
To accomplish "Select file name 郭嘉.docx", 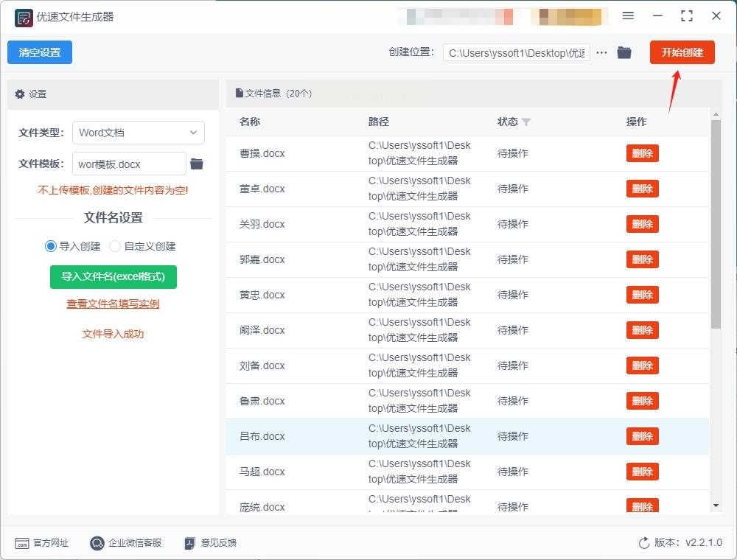I will click(262, 259).
